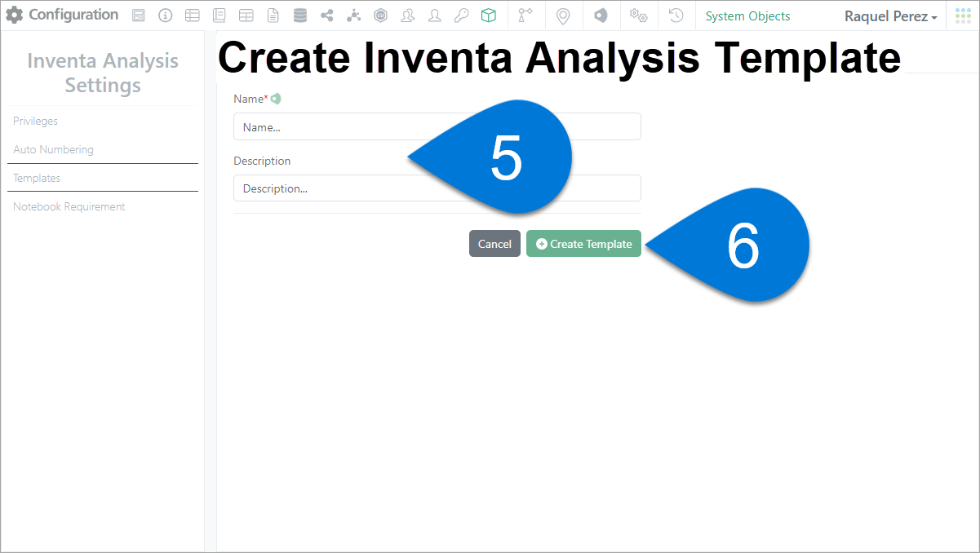Click the tag icon next to Name label

coord(276,99)
